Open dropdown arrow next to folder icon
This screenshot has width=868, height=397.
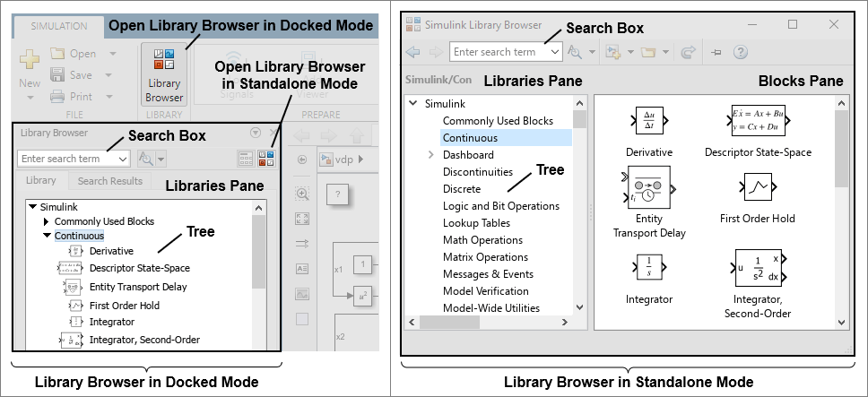665,53
